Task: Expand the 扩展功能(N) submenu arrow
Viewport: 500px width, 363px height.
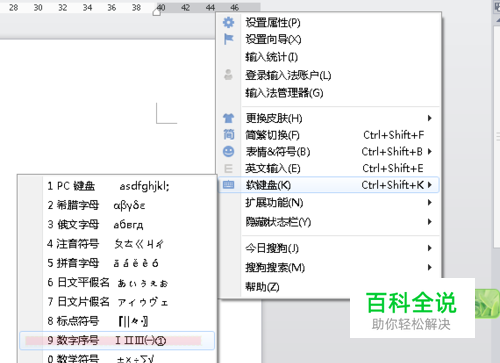Action: pyautogui.click(x=430, y=202)
